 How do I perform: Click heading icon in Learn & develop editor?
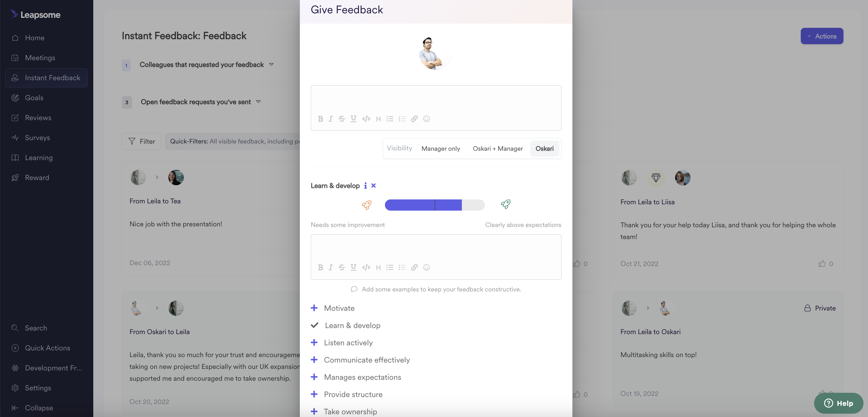tap(378, 268)
